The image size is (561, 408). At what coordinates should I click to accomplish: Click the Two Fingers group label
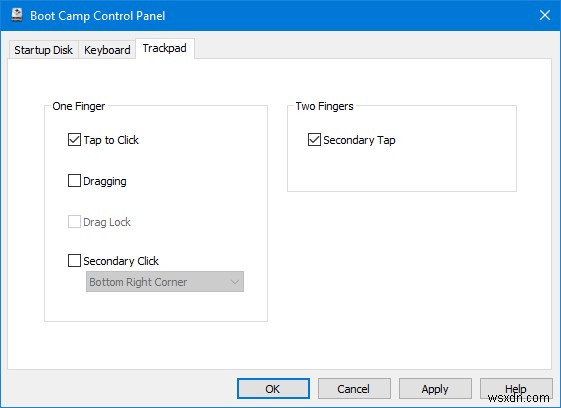[325, 106]
